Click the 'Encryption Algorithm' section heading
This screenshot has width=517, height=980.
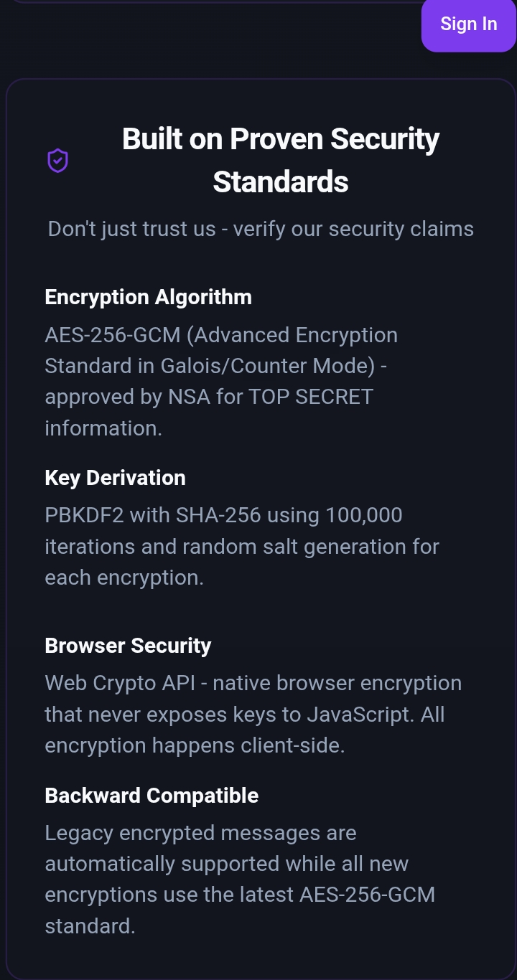(149, 296)
